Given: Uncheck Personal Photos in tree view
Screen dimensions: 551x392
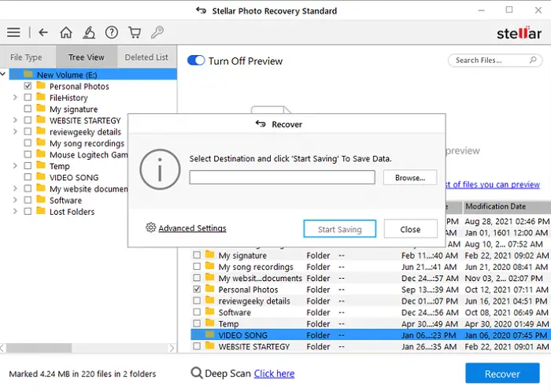Looking at the screenshot, I should (28, 86).
